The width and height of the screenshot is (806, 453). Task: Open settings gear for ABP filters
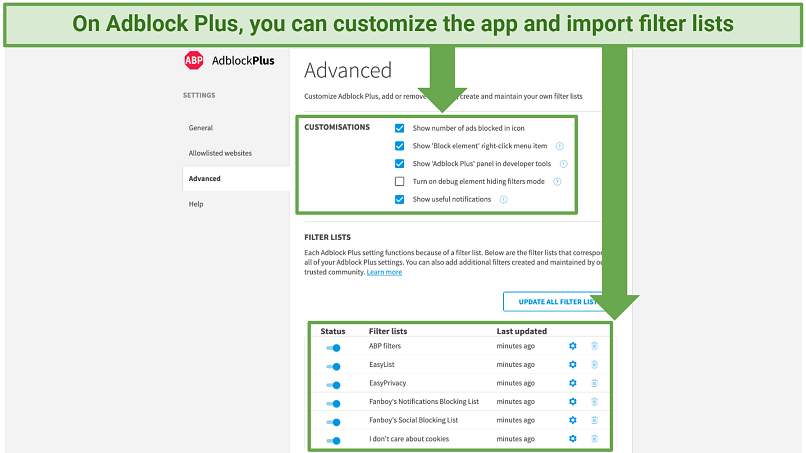coord(573,346)
